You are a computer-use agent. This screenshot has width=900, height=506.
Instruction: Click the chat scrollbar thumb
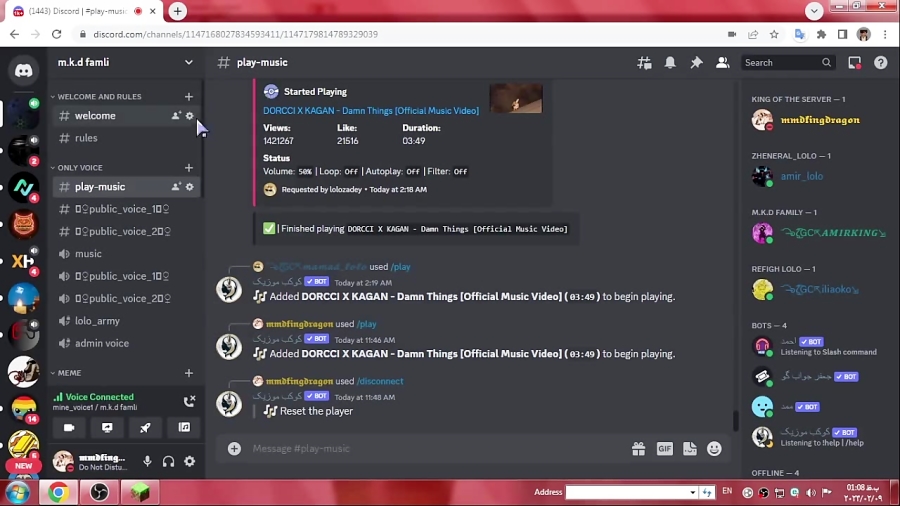[x=735, y=421]
